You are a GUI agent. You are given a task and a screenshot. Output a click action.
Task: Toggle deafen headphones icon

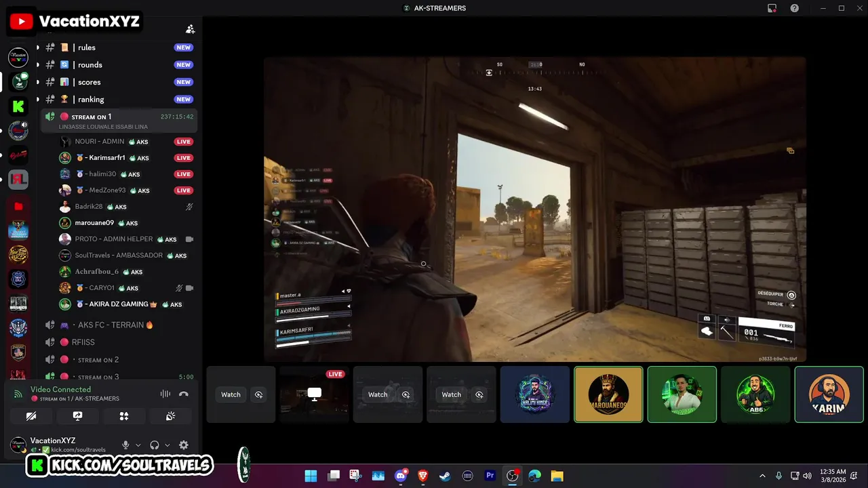pyautogui.click(x=155, y=445)
